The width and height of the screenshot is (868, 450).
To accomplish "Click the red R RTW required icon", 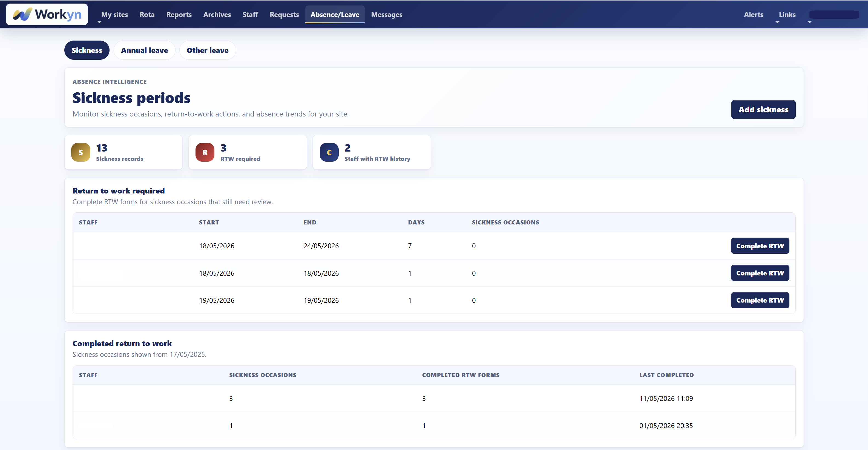I will [205, 152].
